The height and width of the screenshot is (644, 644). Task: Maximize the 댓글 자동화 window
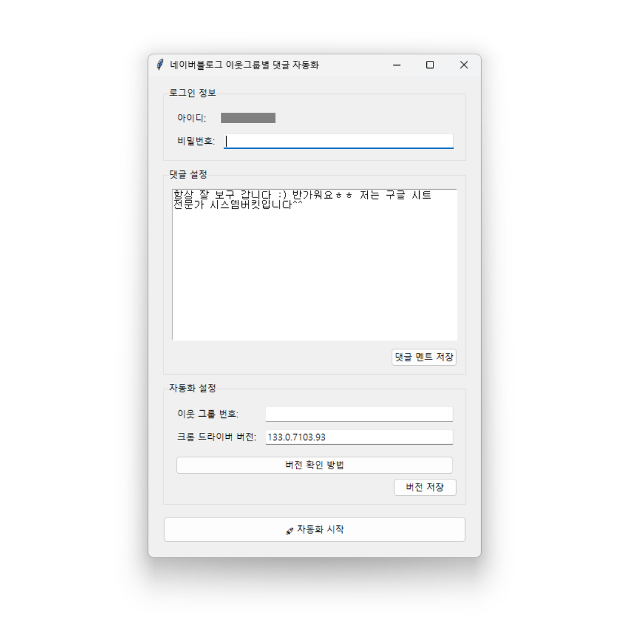pos(430,65)
